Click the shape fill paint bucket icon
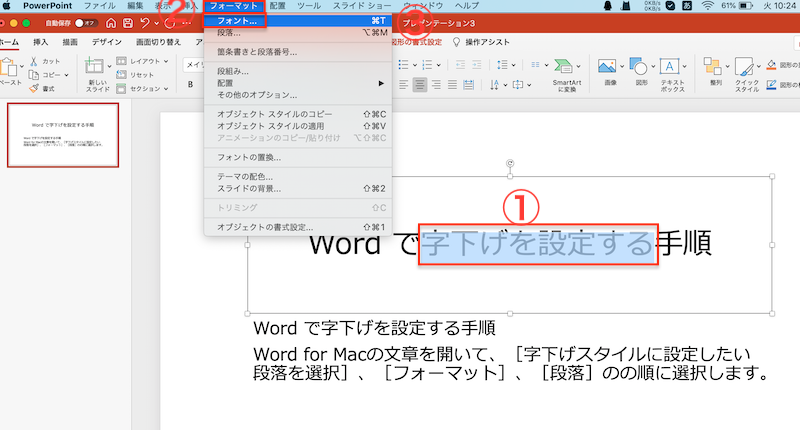The height and width of the screenshot is (430, 800). pos(771,65)
